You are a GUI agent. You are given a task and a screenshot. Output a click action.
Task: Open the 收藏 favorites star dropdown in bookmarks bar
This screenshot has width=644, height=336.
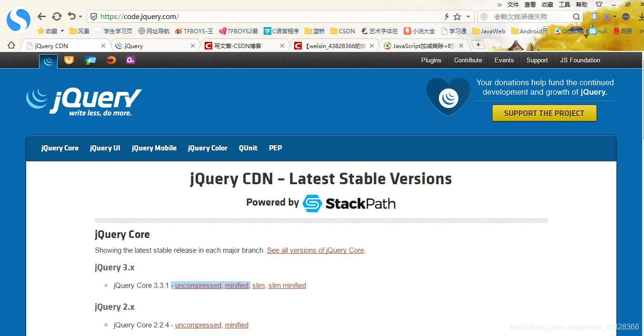(x=50, y=31)
